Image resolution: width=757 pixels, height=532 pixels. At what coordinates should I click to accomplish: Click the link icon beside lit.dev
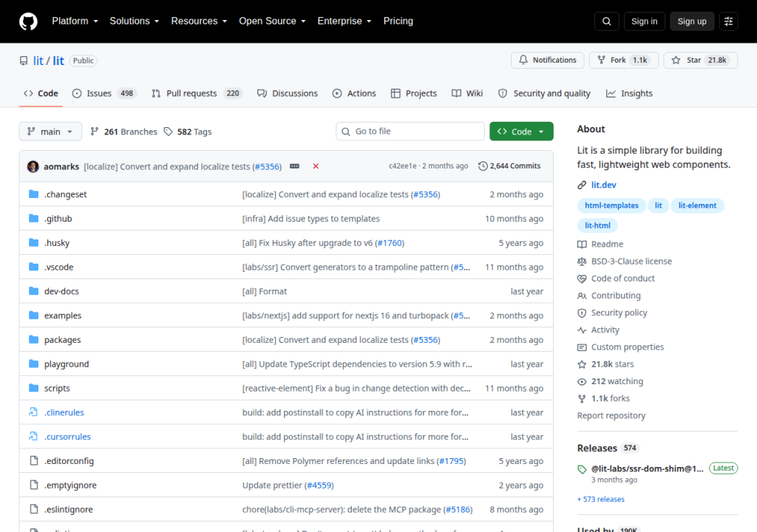582,185
